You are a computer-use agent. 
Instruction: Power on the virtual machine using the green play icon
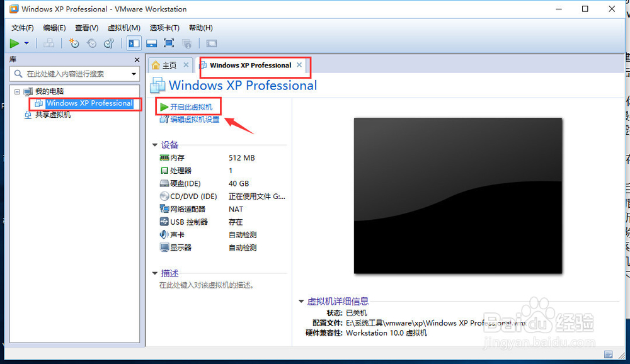pyautogui.click(x=14, y=43)
